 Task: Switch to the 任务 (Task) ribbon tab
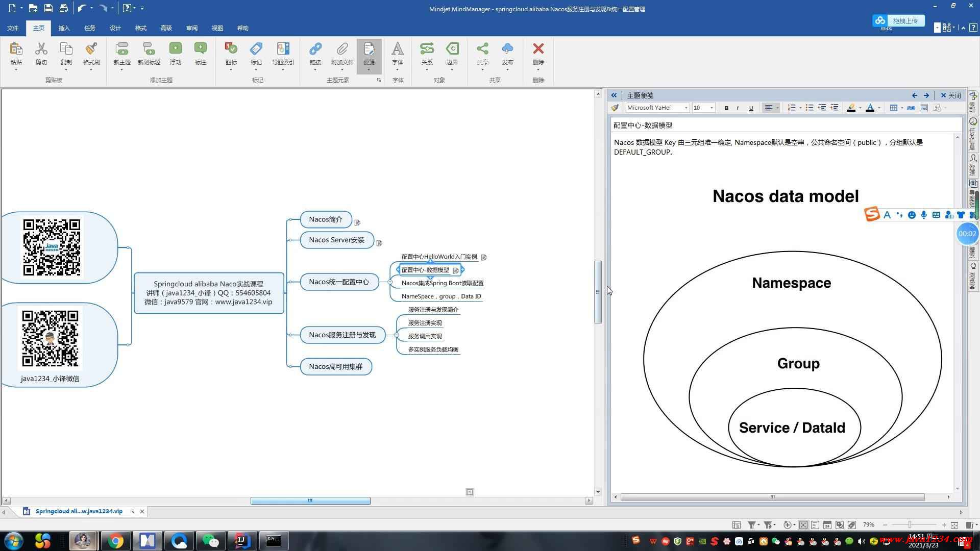click(90, 28)
